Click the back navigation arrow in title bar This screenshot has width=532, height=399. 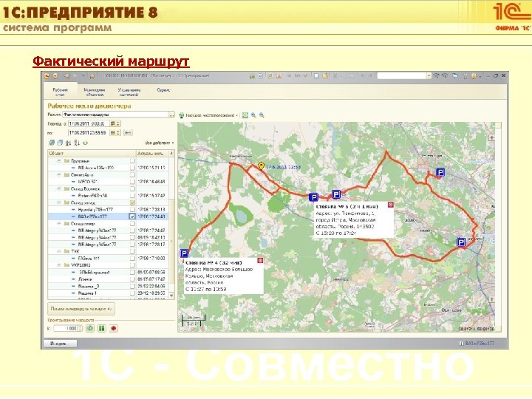point(66,76)
